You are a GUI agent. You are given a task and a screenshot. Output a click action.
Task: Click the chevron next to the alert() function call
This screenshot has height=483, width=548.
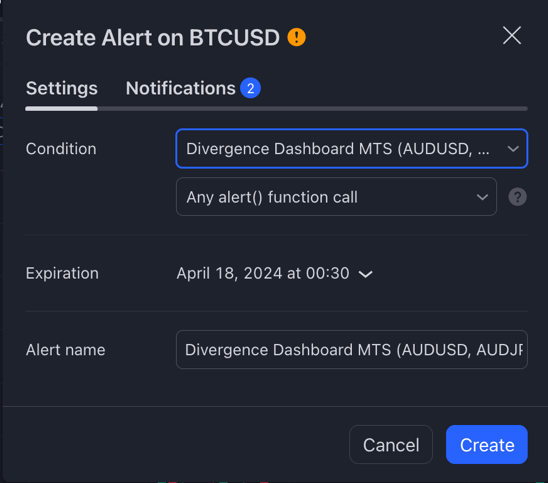click(x=482, y=197)
